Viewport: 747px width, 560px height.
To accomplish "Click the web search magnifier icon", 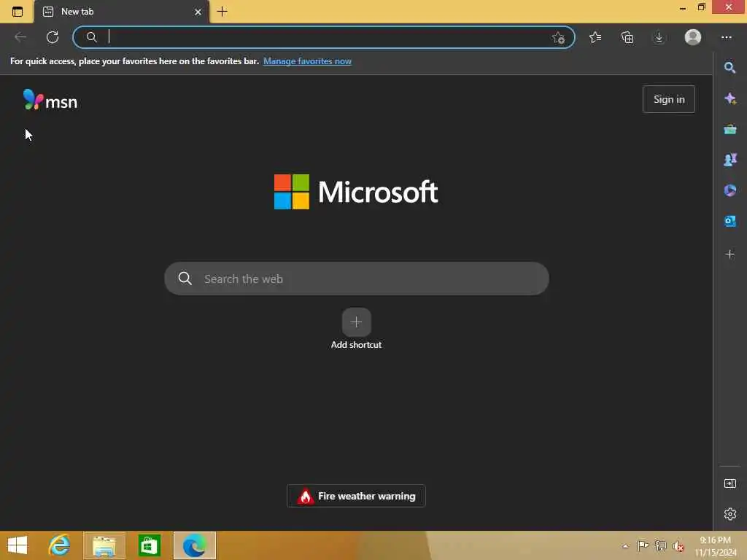I will click(185, 279).
